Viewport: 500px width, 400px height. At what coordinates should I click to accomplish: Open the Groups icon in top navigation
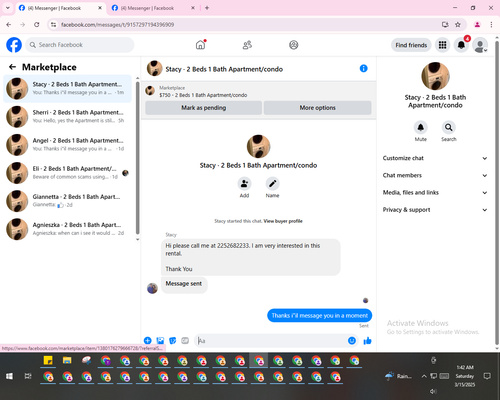point(294,45)
